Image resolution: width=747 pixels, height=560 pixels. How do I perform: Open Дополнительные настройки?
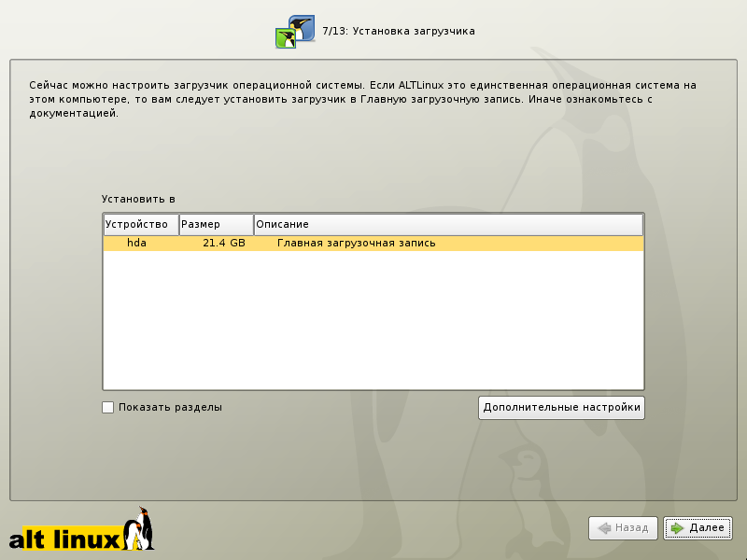point(560,408)
